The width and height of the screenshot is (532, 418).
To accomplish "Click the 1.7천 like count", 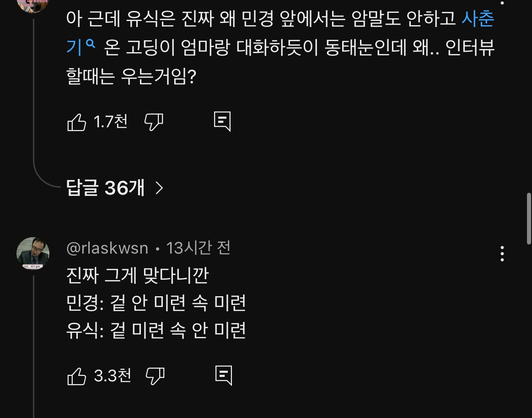I will pyautogui.click(x=110, y=122).
